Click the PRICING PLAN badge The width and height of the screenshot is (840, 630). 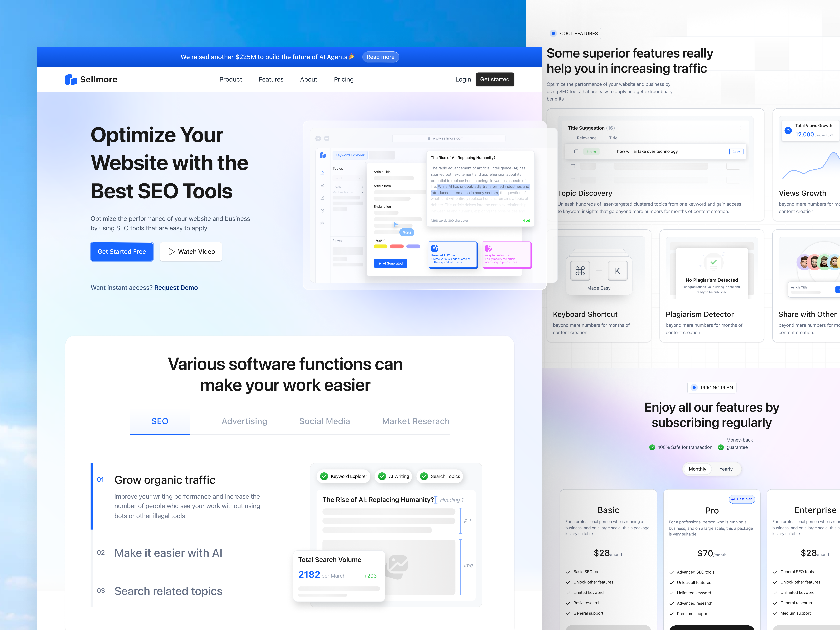click(712, 388)
